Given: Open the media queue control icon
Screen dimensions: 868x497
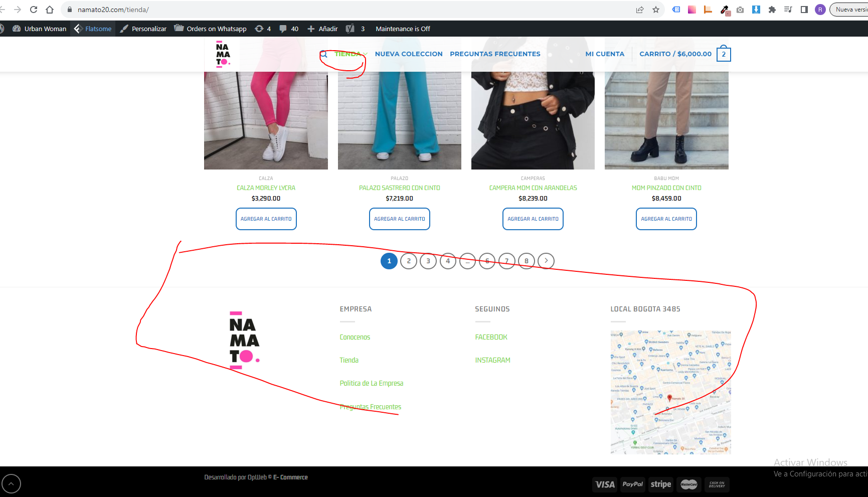Looking at the screenshot, I should tap(788, 10).
